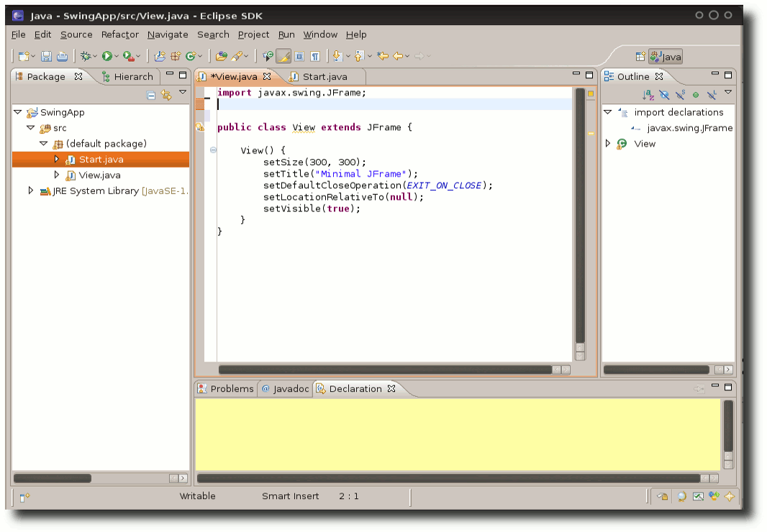Jump to next annotation with the down arrow icon
The width and height of the screenshot is (767, 532).
tap(337, 56)
